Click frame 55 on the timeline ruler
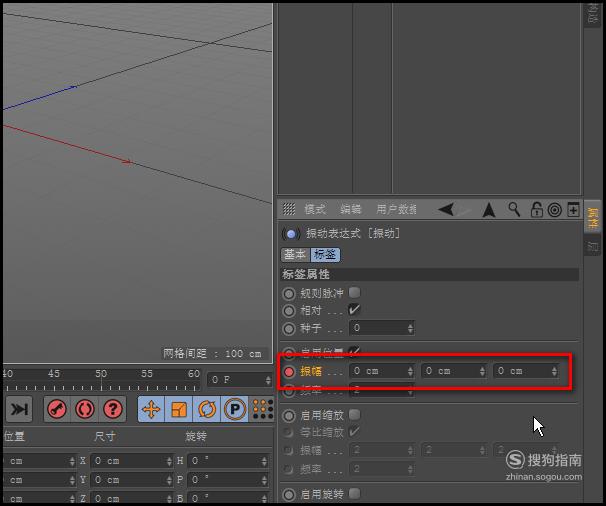 (x=147, y=374)
